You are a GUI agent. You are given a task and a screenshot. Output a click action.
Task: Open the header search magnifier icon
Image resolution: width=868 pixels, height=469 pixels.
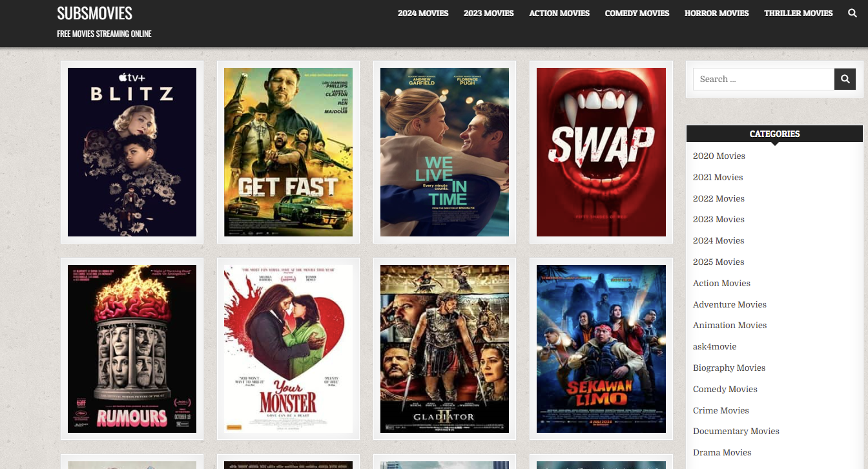coord(852,13)
